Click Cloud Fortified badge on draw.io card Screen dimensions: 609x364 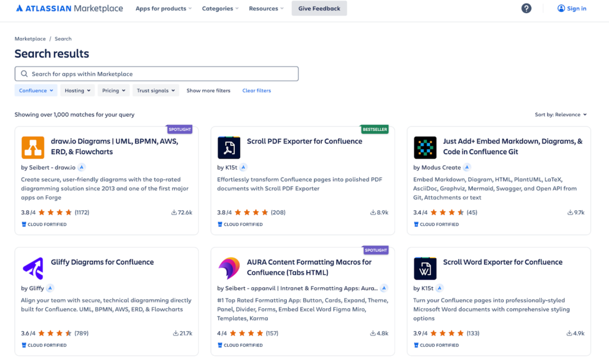(x=44, y=225)
